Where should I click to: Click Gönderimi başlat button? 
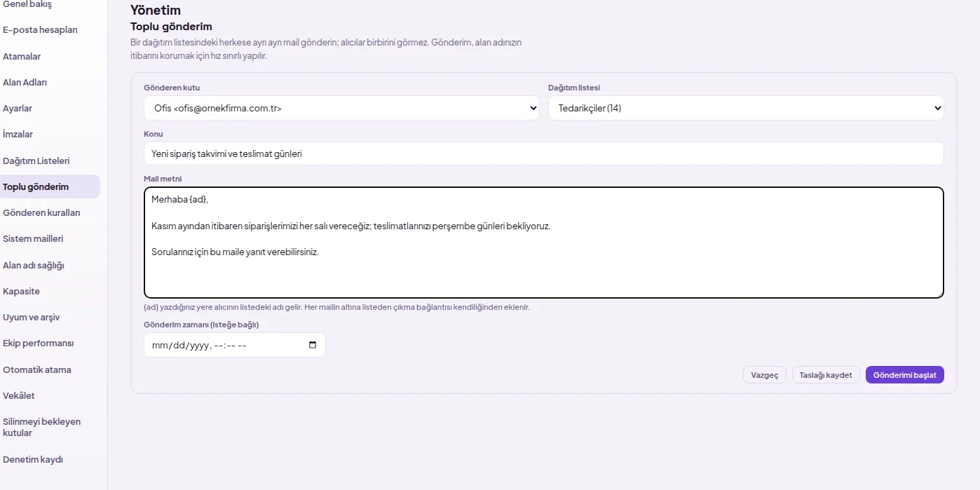tap(905, 375)
